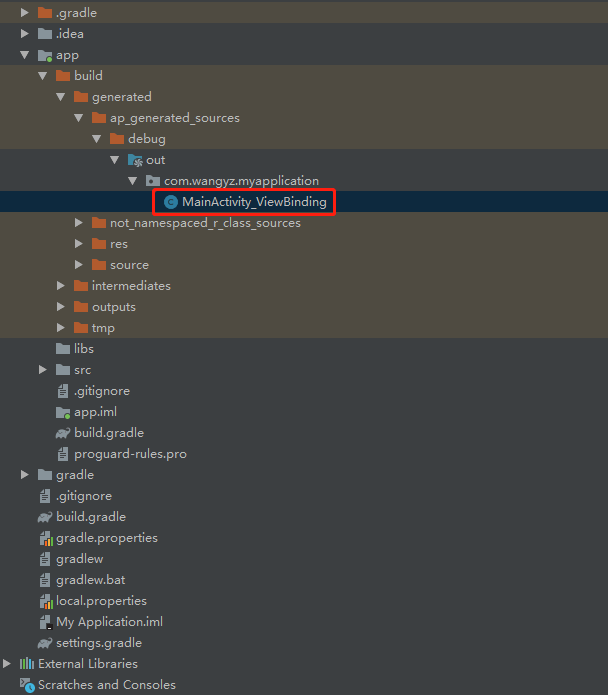This screenshot has height=695, width=608.
Task: Click the debug folder icon
Action: [117, 139]
